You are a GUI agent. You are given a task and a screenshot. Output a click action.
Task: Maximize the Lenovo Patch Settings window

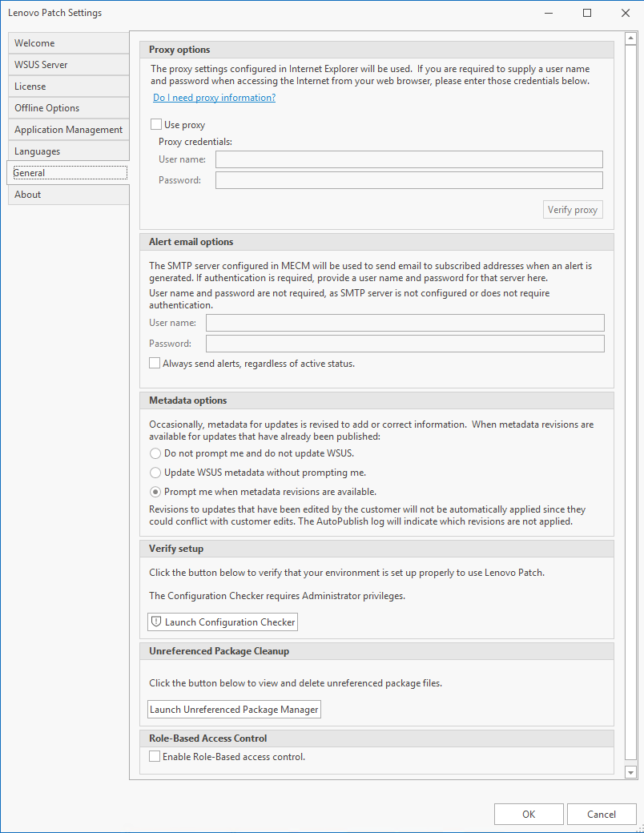coord(587,13)
